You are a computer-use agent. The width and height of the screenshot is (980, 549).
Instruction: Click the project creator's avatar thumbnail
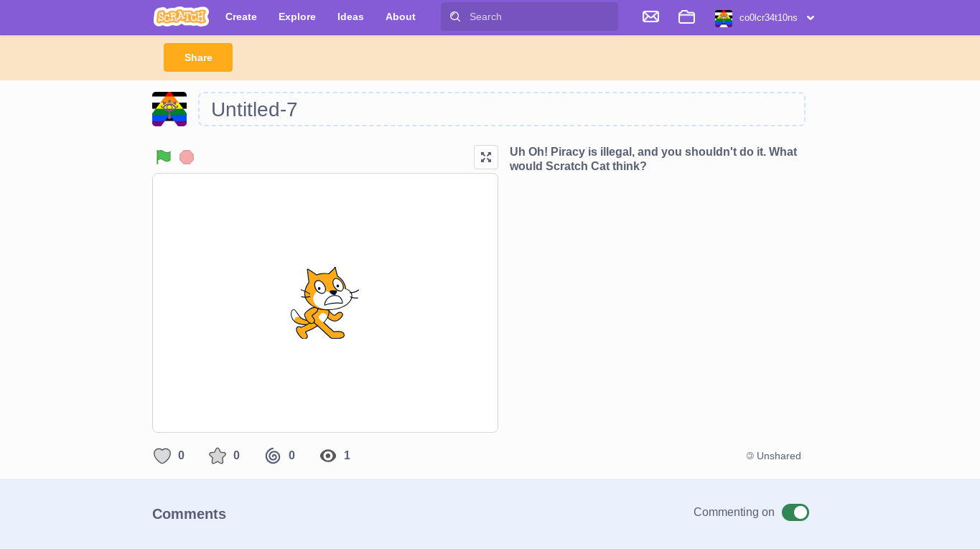[169, 108]
